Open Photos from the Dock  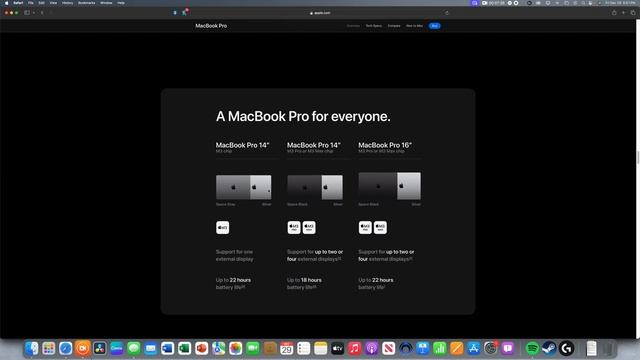pos(236,348)
